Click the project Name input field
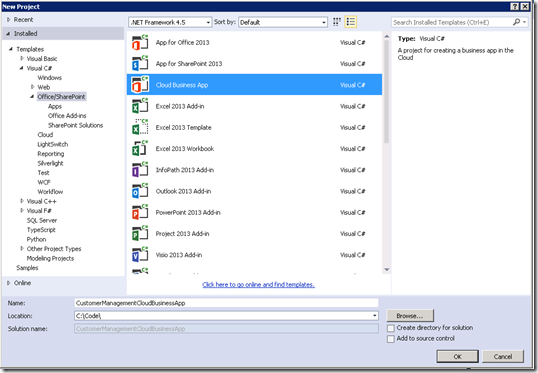This screenshot has width=538, height=373. (226, 303)
